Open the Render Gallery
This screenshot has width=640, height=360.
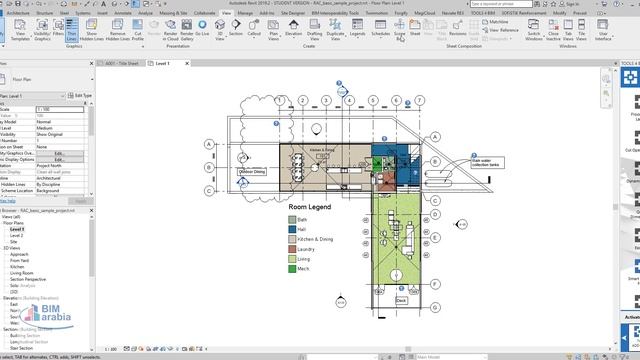click(x=187, y=30)
